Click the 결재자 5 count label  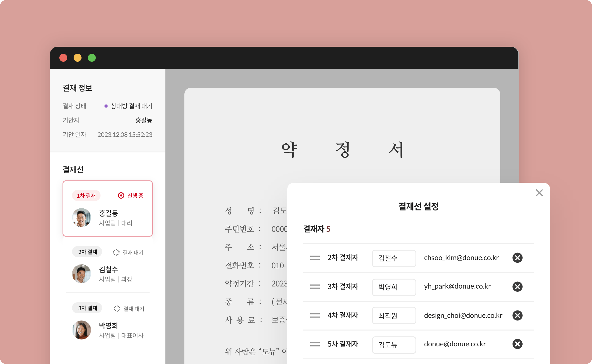316,229
